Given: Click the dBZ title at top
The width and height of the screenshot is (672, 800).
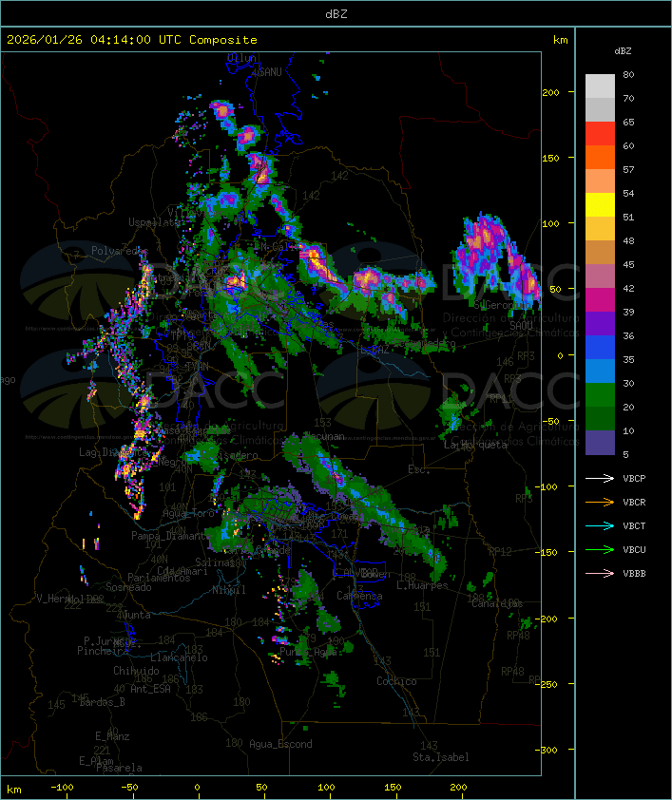Looking at the screenshot, I should 336,12.
